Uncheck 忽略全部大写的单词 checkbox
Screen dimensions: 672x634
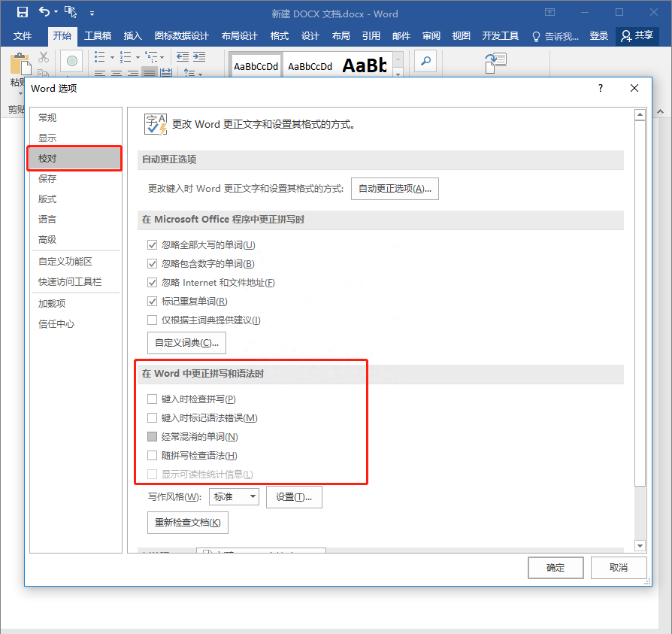click(x=152, y=244)
